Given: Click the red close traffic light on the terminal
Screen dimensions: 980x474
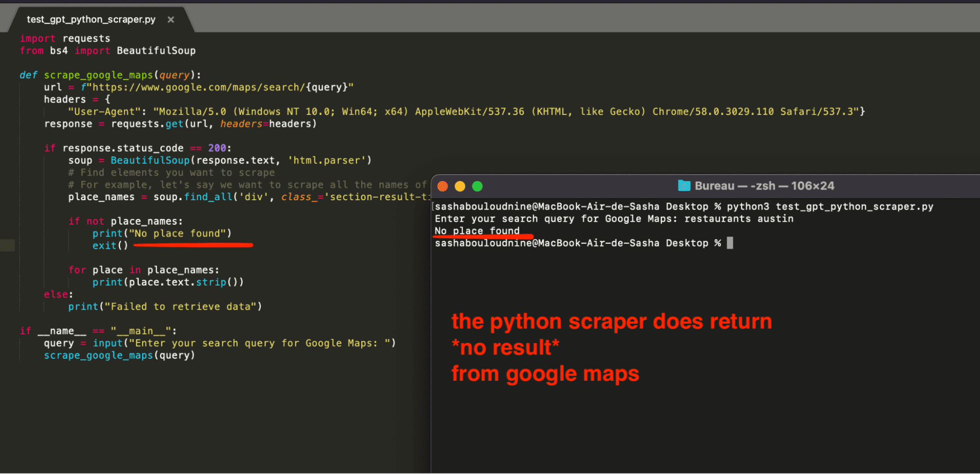Looking at the screenshot, I should [x=443, y=186].
